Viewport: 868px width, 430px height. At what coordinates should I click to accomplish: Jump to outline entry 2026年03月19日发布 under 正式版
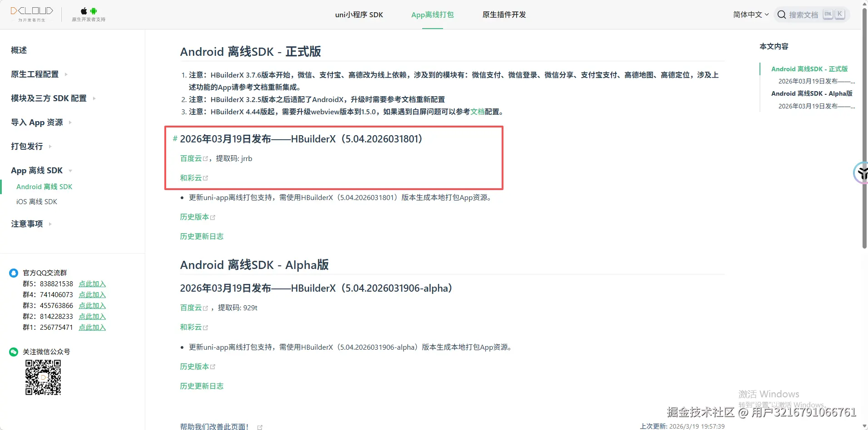click(x=817, y=81)
